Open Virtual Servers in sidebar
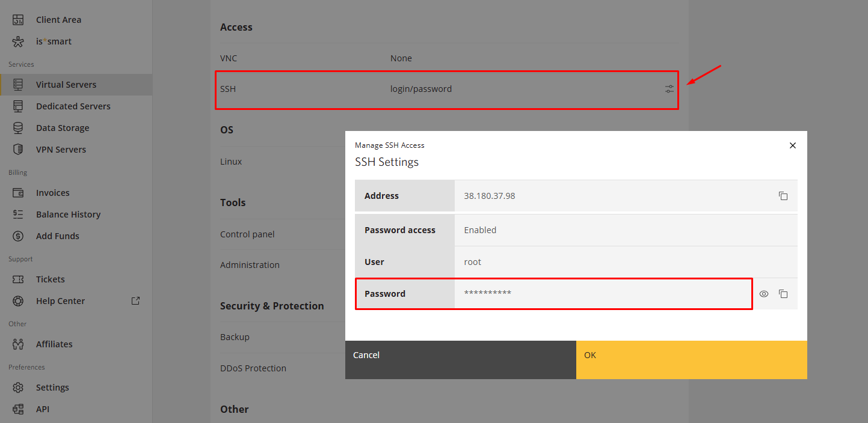 [x=66, y=85]
